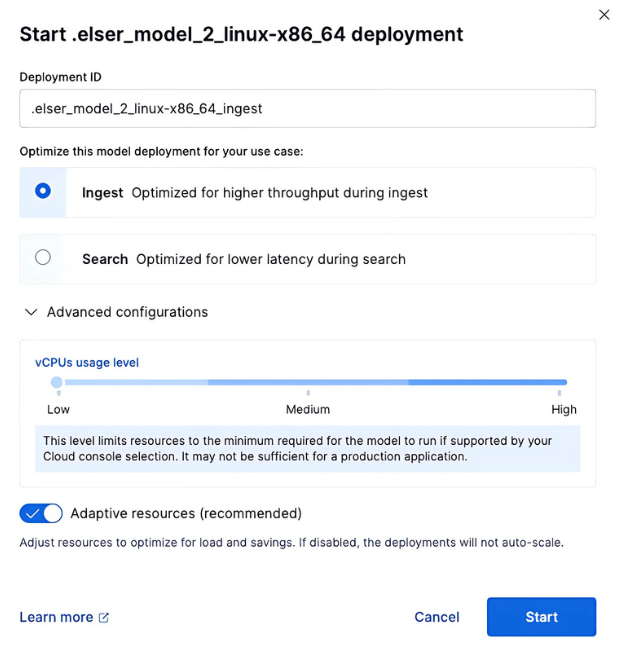Disable the Adaptive resources switch
The height and width of the screenshot is (660, 619).
(41, 513)
